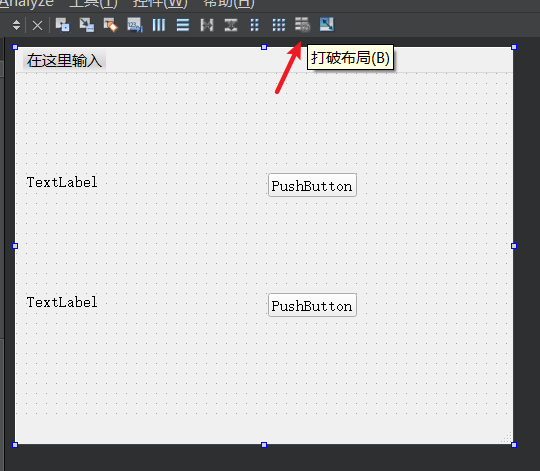
Task: Open the up/down arrow document selector
Action: 16,25
